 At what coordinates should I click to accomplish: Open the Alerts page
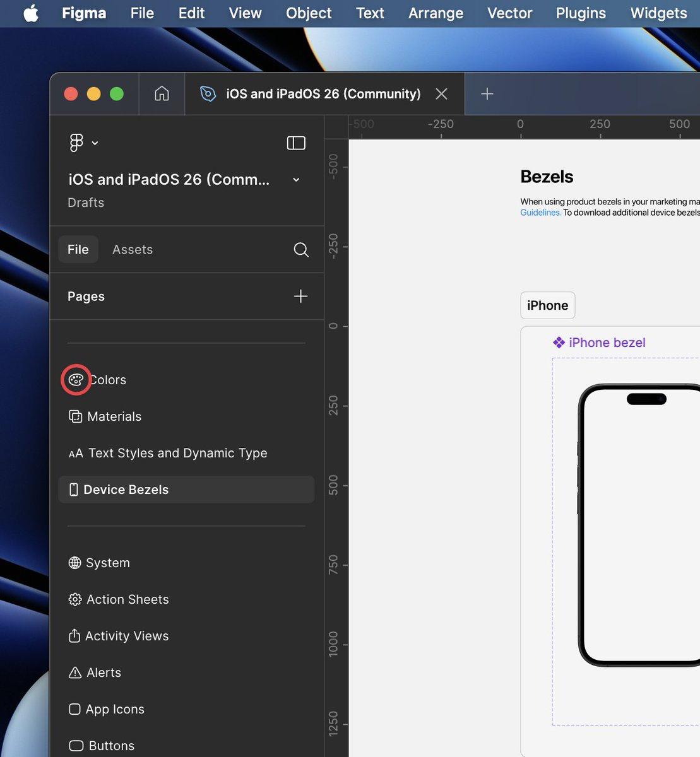(186, 672)
